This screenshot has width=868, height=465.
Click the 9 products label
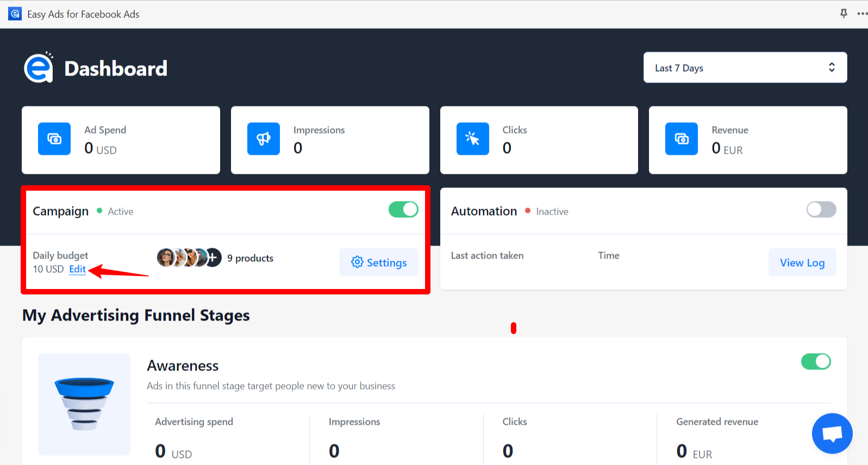(250, 259)
